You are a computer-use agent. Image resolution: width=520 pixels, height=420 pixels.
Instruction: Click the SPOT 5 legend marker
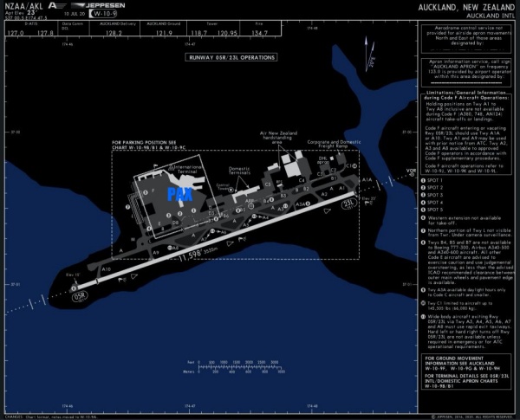pyautogui.click(x=427, y=209)
